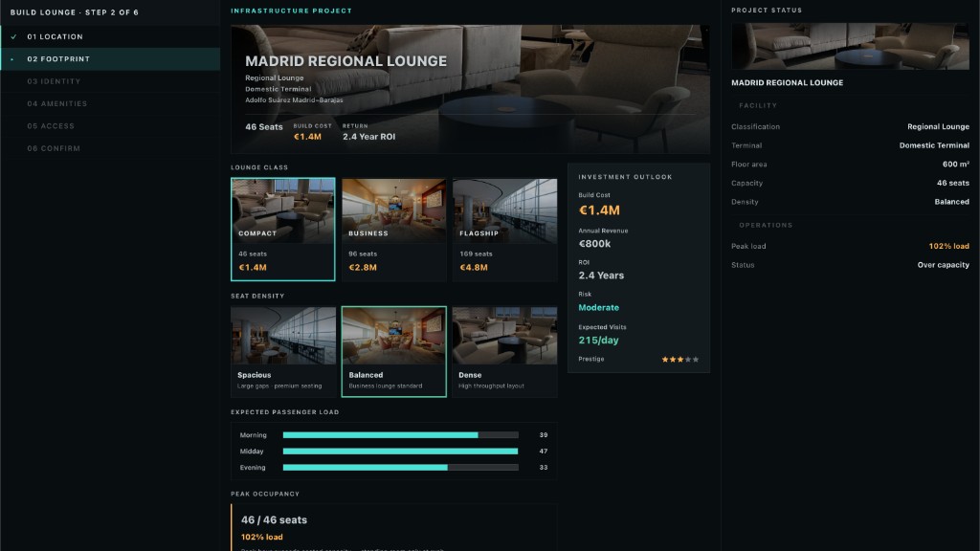Click the Madrid Regional Lounge hero banner
The width and height of the screenshot is (980, 551).
pyautogui.click(x=470, y=89)
